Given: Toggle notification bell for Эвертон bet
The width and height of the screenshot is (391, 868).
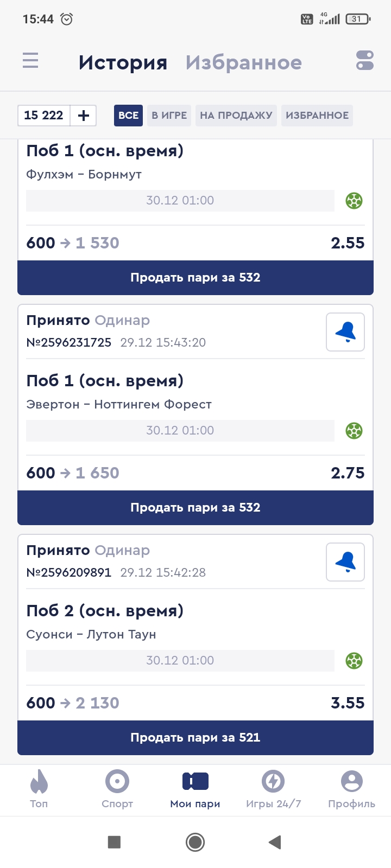Looking at the screenshot, I should 345,332.
